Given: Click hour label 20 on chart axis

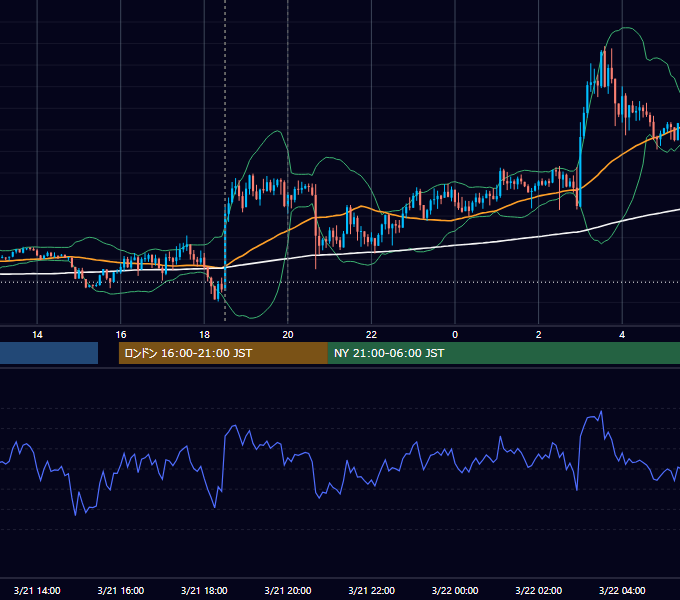Looking at the screenshot, I should click(288, 335).
